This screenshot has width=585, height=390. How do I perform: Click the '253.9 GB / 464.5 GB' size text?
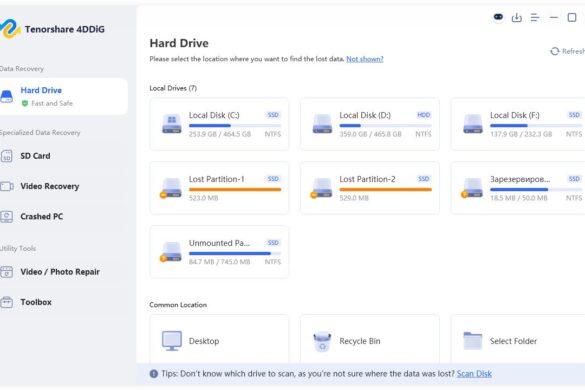click(x=220, y=134)
